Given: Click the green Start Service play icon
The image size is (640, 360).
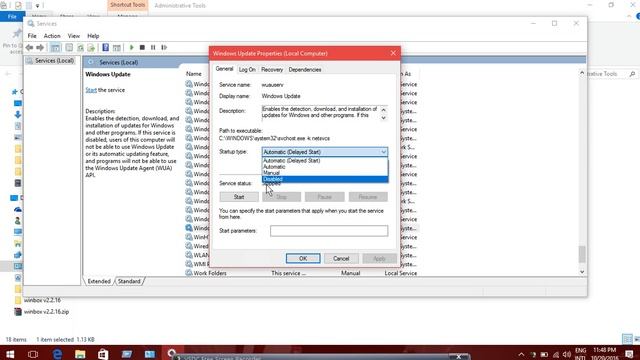Looking at the screenshot, I should click(x=131, y=47).
